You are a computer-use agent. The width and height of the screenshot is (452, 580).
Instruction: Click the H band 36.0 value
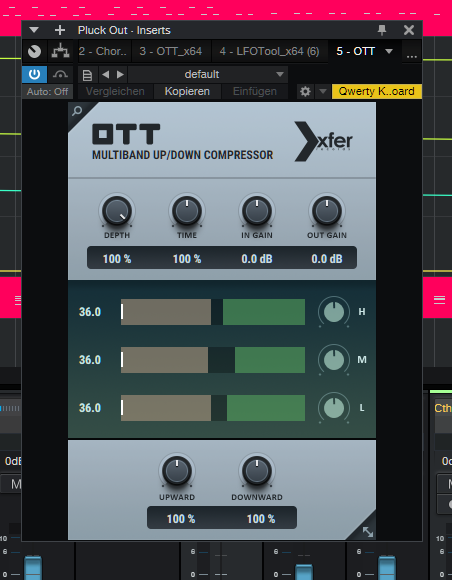[90, 312]
